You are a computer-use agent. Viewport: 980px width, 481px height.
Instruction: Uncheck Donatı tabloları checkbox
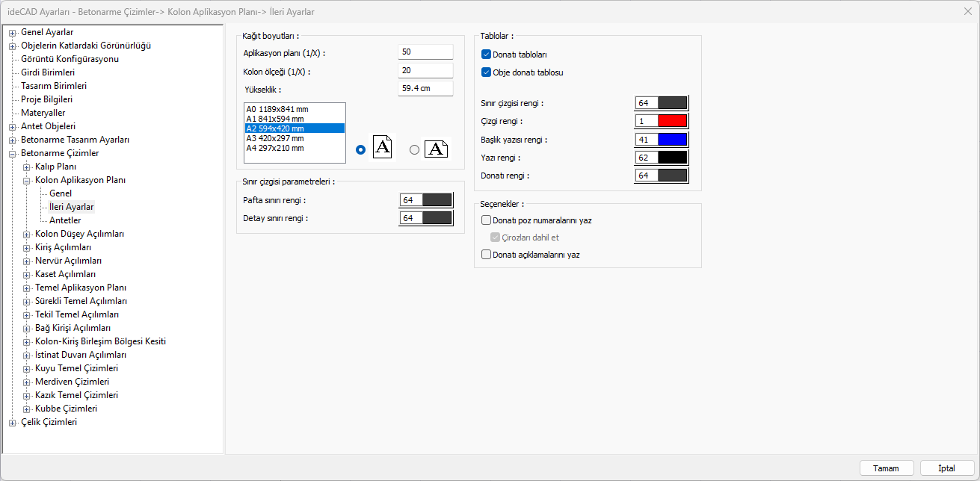coord(487,55)
